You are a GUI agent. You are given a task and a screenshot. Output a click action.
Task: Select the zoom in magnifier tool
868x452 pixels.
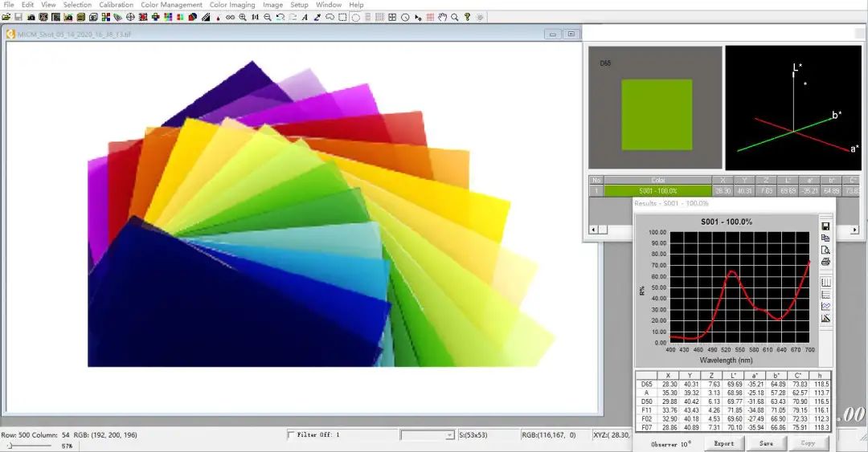pos(243,17)
